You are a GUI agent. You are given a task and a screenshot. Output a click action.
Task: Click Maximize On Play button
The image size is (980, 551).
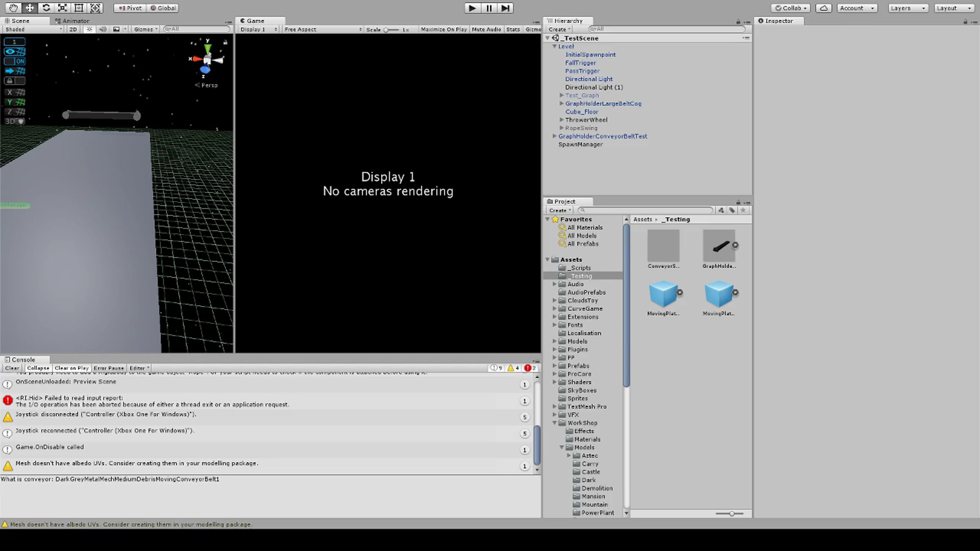pos(444,29)
